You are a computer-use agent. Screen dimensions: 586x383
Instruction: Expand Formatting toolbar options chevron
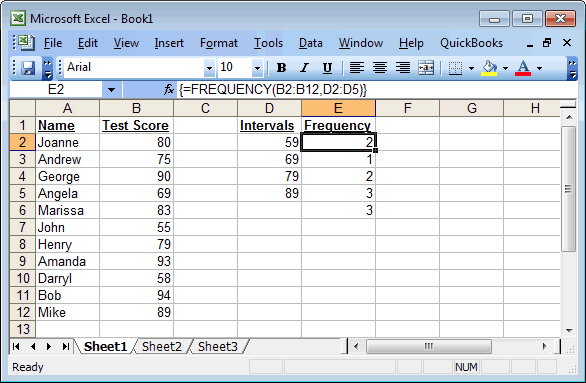[572, 69]
